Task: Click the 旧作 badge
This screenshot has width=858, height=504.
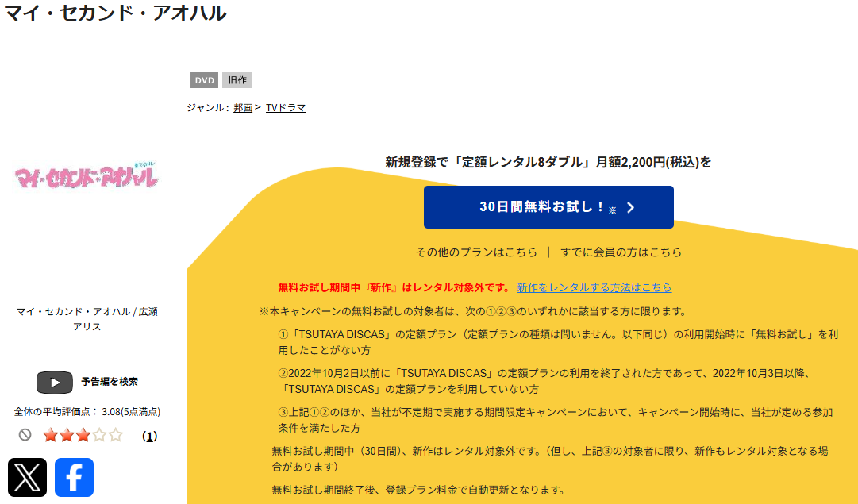Action: (237, 80)
